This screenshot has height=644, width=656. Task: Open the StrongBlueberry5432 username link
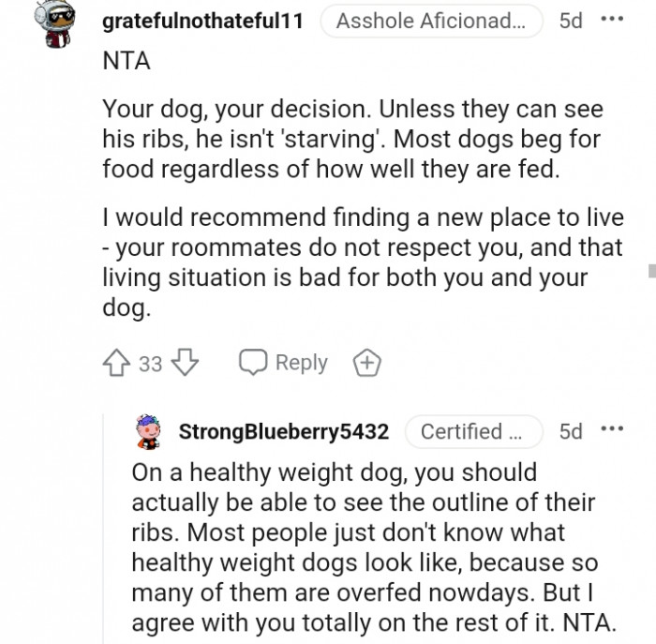click(x=283, y=431)
